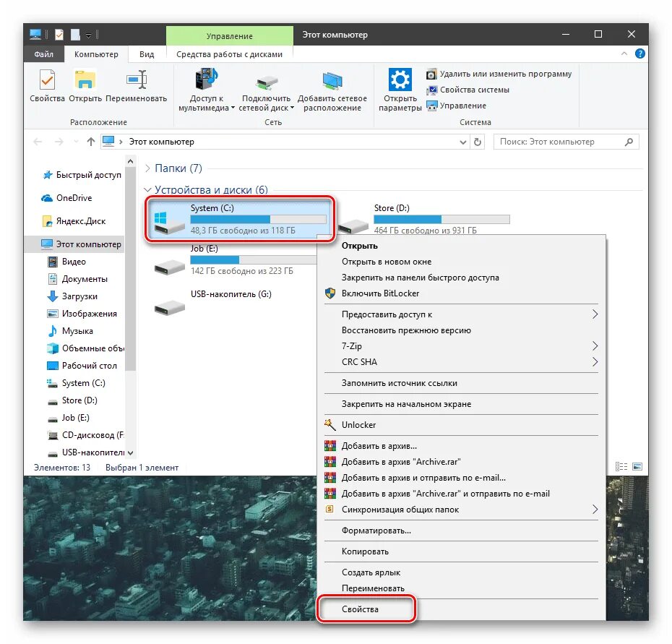Collapse the ribbon with chevron arrow
This screenshot has width=672, height=644.
point(624,54)
